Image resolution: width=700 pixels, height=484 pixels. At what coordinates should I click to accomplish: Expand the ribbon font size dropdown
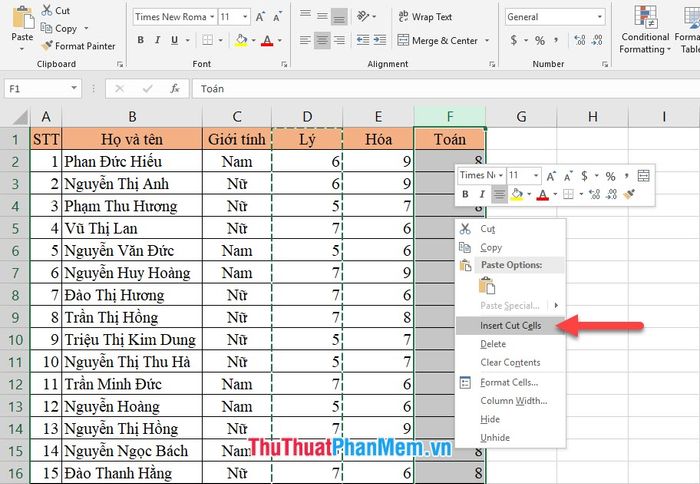(245, 17)
